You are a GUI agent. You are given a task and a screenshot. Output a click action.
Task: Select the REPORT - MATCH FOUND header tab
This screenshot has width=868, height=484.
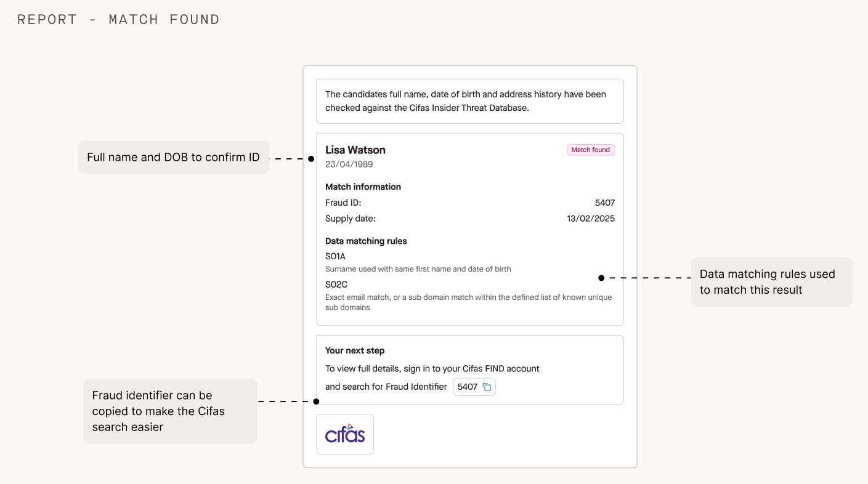(x=118, y=19)
